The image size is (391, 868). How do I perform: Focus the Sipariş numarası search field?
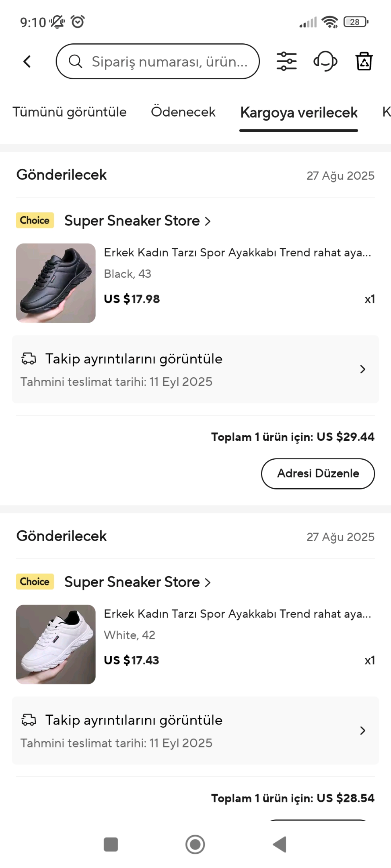[158, 61]
